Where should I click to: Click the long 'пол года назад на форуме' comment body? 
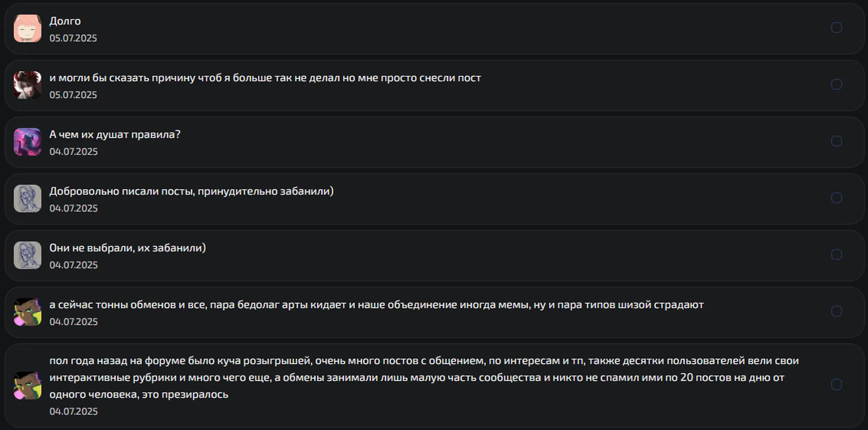tap(424, 378)
